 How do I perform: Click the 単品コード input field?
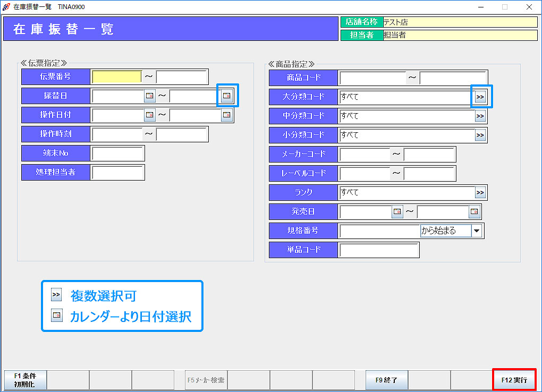379,250
